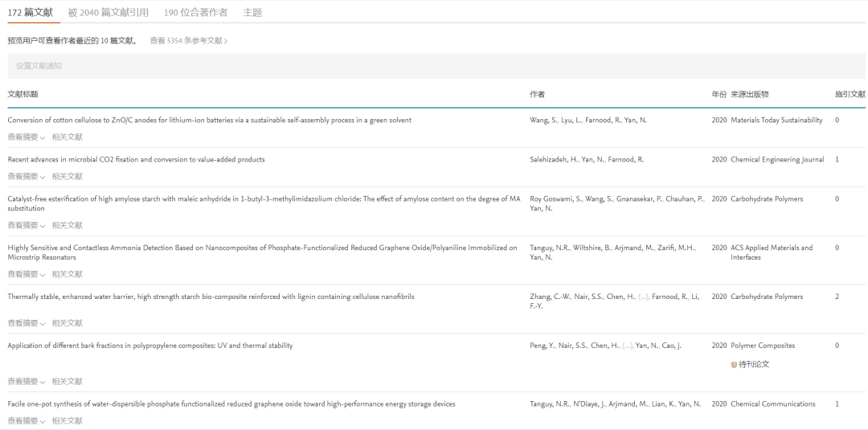Switch to 被 2040 篇文献引用 tab
The image size is (868, 430).
pyautogui.click(x=108, y=12)
